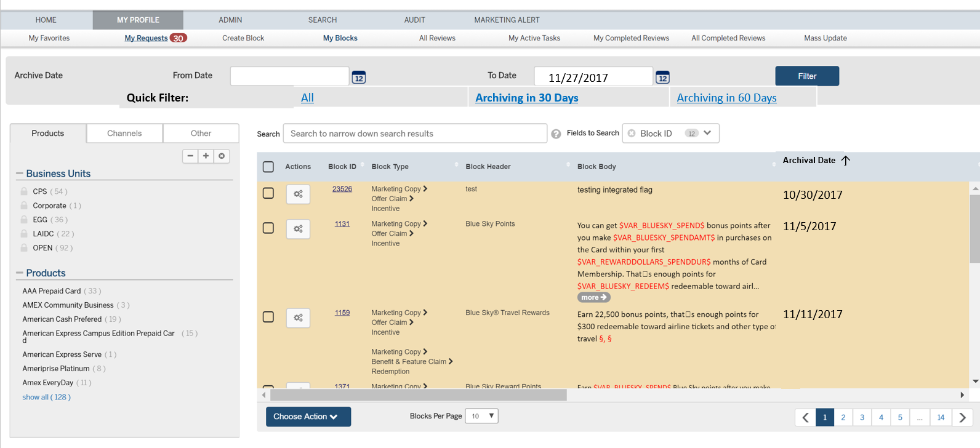Click the vertical scrollbar up arrow
This screenshot has height=448, width=980.
click(975, 188)
